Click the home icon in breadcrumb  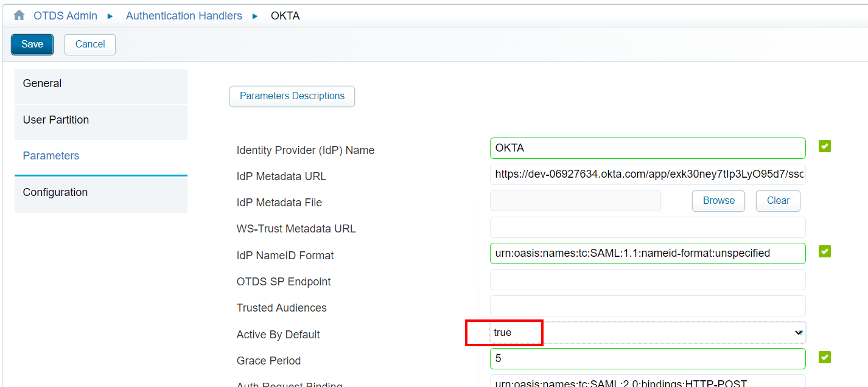[19, 15]
